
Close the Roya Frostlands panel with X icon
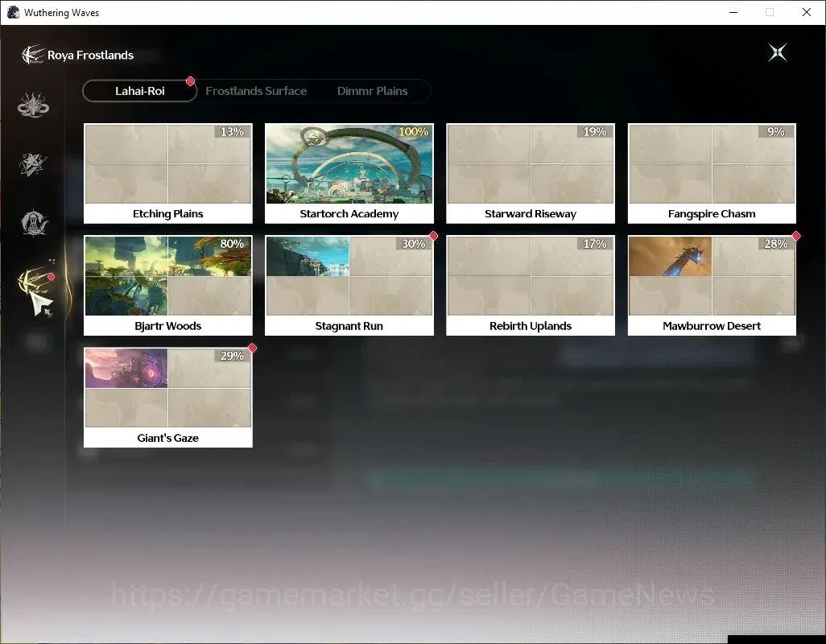coord(778,52)
